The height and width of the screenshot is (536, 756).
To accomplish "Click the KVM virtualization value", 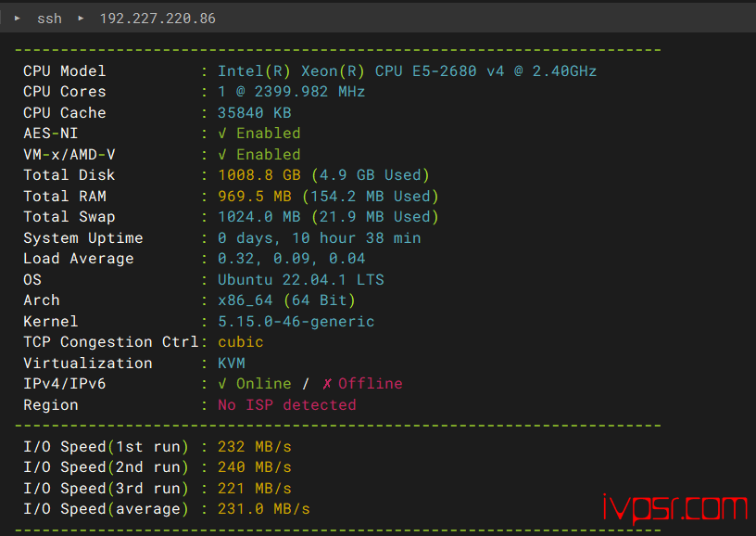I will [x=232, y=364].
